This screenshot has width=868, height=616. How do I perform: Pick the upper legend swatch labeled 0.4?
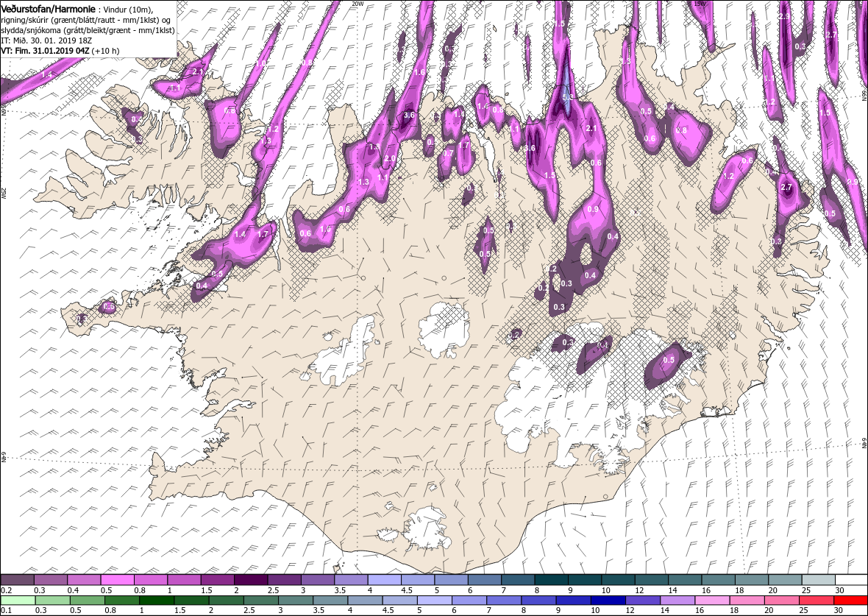[x=84, y=580]
